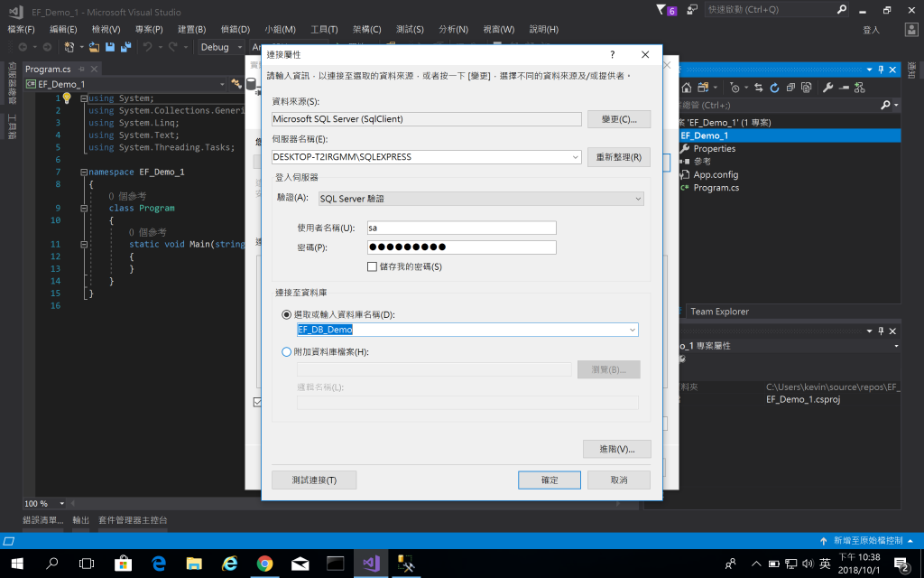
Task: Click the 測試連接(T) button
Action: (314, 480)
